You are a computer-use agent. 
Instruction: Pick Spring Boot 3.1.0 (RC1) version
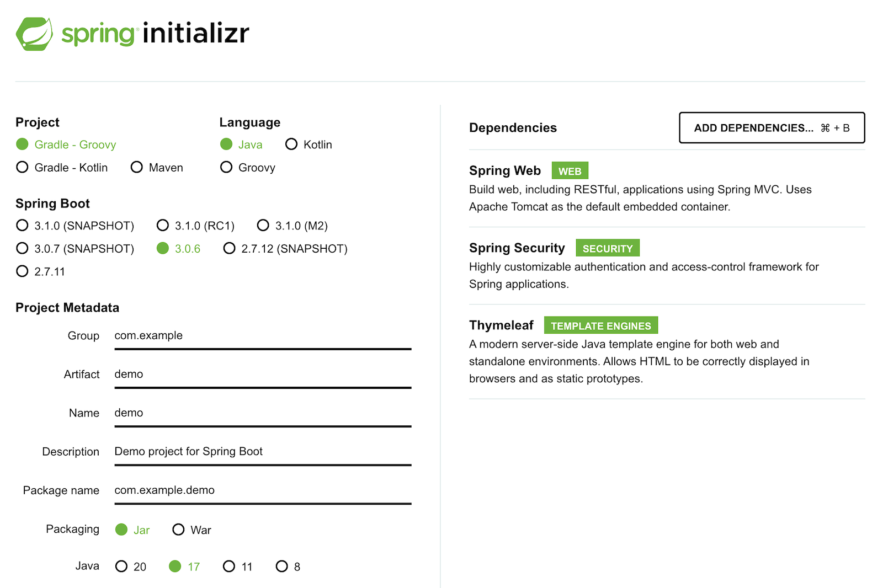pos(163,226)
